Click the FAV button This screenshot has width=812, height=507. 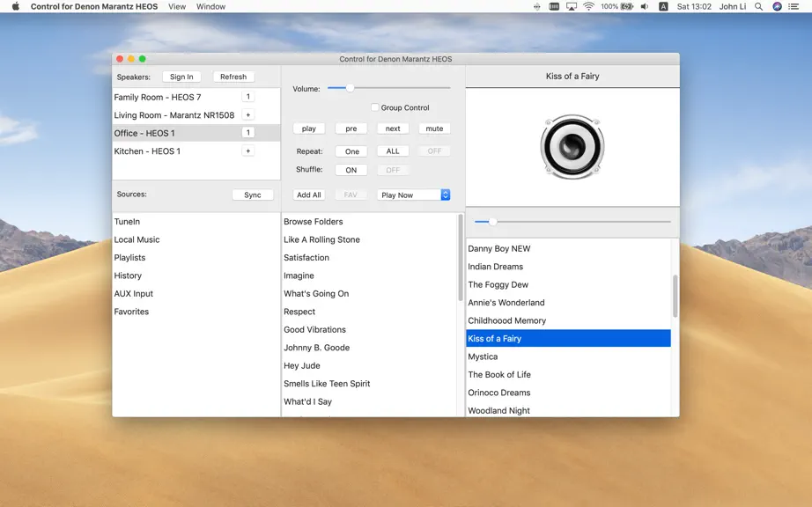(x=351, y=195)
